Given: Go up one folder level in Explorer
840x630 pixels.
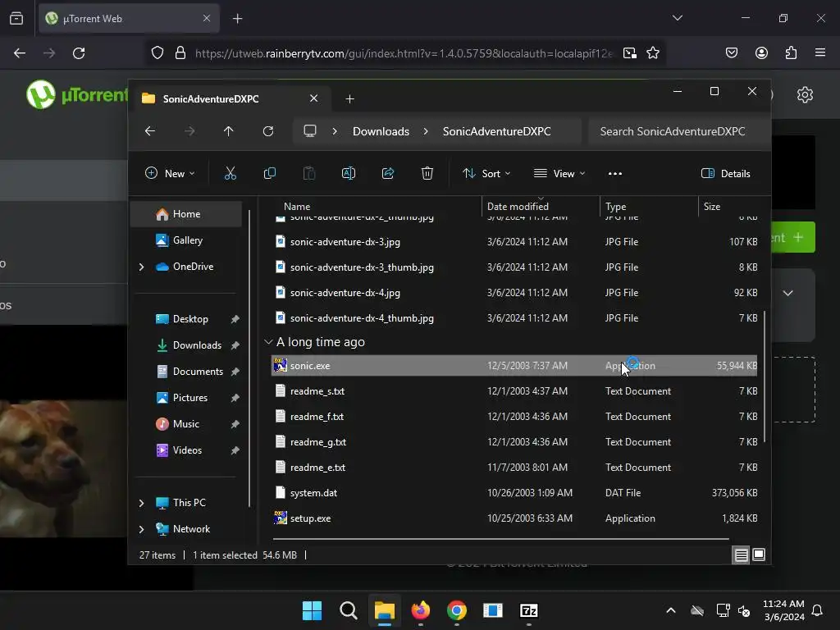Looking at the screenshot, I should click(x=228, y=131).
